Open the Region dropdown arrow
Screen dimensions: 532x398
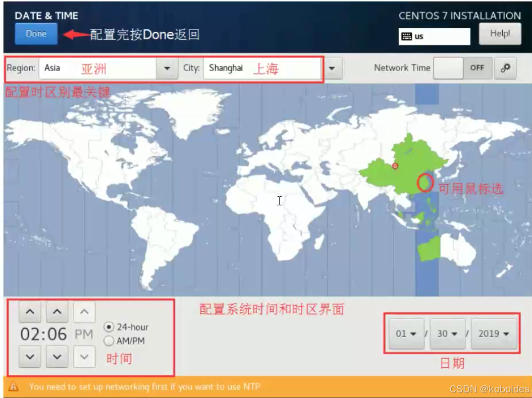click(167, 68)
